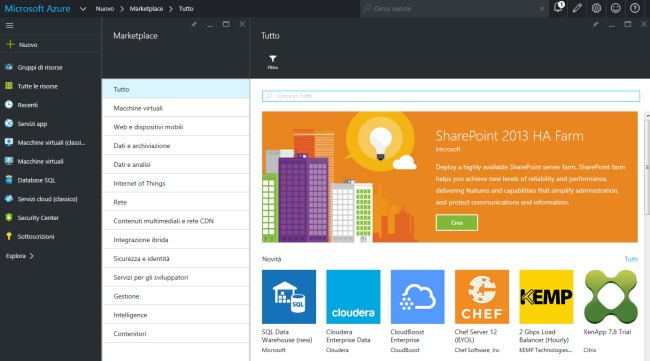Select Integrazione ibrida category
This screenshot has width=650, height=361.
click(x=176, y=240)
